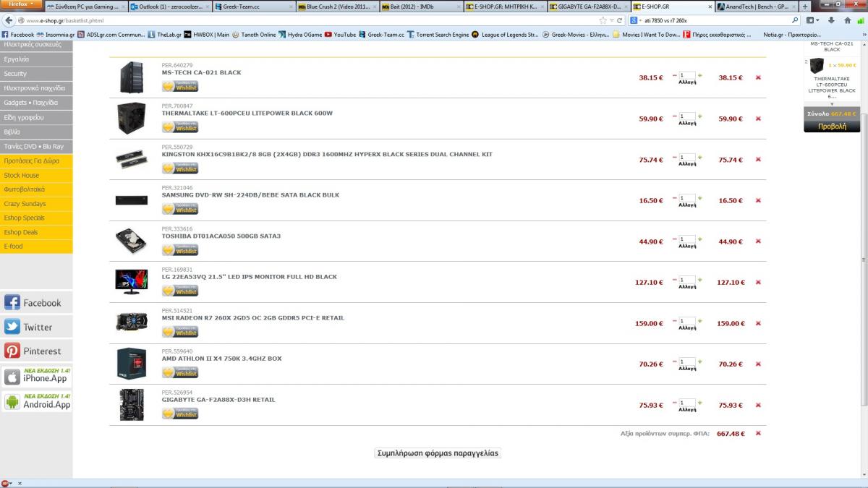Open Προβολή in basket summary widget
This screenshot has height=488, width=868.
[831, 126]
